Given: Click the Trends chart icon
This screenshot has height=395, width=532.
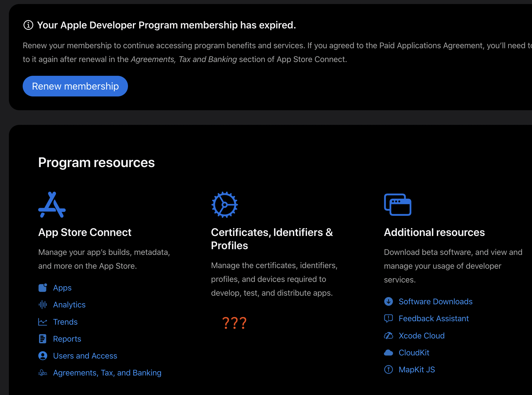Looking at the screenshot, I should [x=43, y=322].
